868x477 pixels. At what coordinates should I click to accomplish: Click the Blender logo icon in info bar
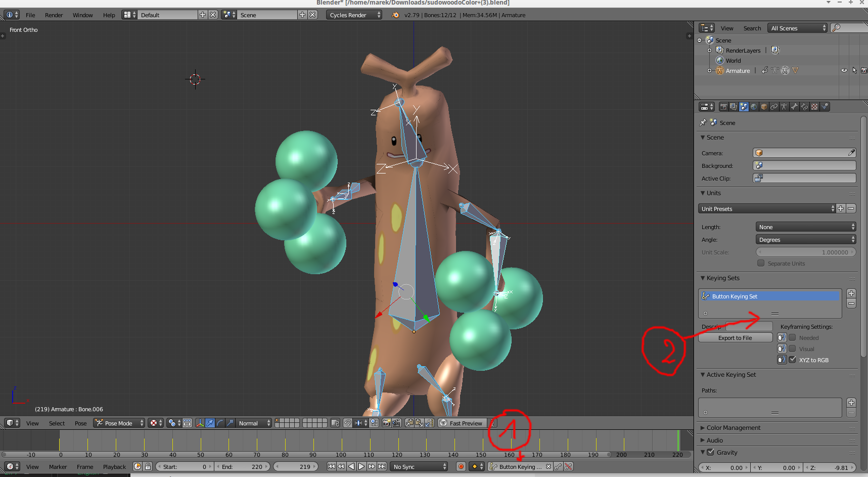coord(395,15)
